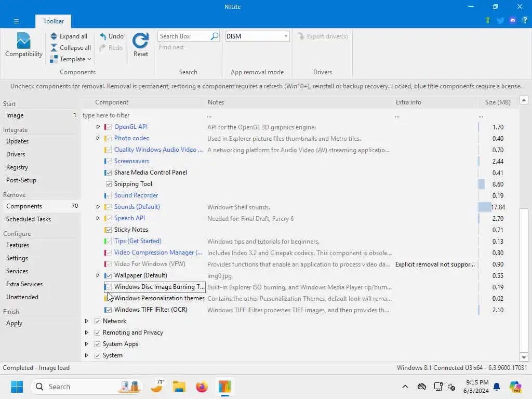Expand the Network category
Screen dimensions: 532x399
tap(87, 321)
